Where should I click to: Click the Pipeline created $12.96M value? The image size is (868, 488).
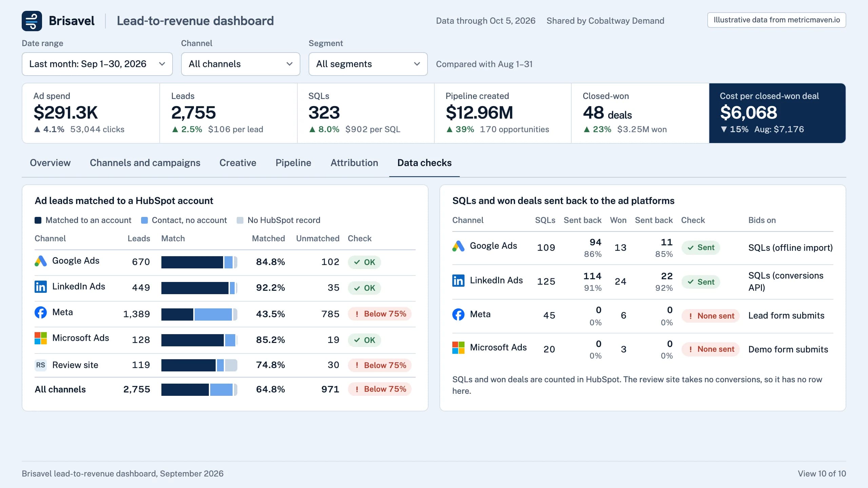tap(479, 113)
